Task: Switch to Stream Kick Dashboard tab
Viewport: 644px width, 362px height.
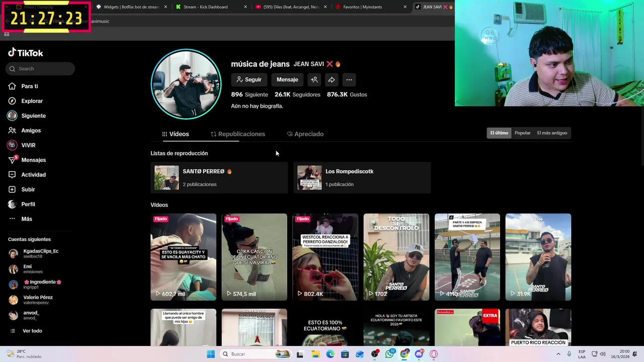Action: [x=211, y=7]
